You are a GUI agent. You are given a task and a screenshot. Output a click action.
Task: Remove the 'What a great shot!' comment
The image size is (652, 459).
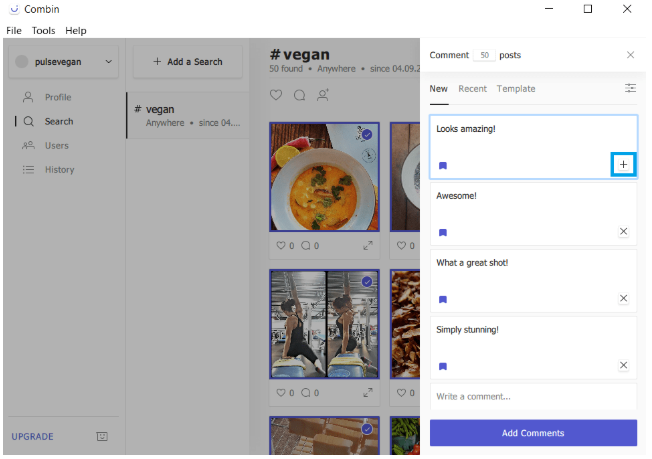[x=623, y=298]
